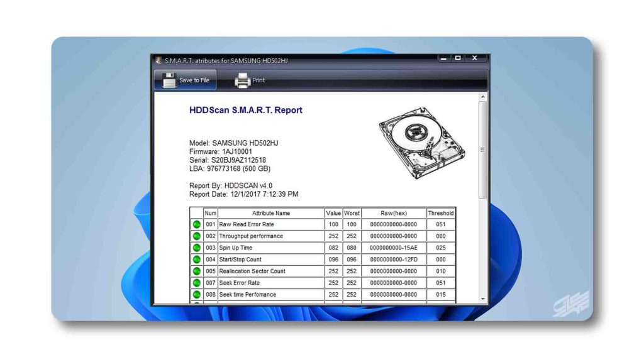Image resolution: width=644 pixels, height=350 pixels.
Task: Click the attribute number 007
Action: click(210, 283)
